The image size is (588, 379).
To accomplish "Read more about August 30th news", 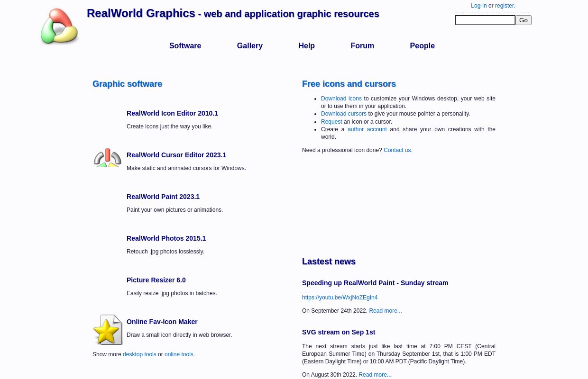I will tap(375, 375).
